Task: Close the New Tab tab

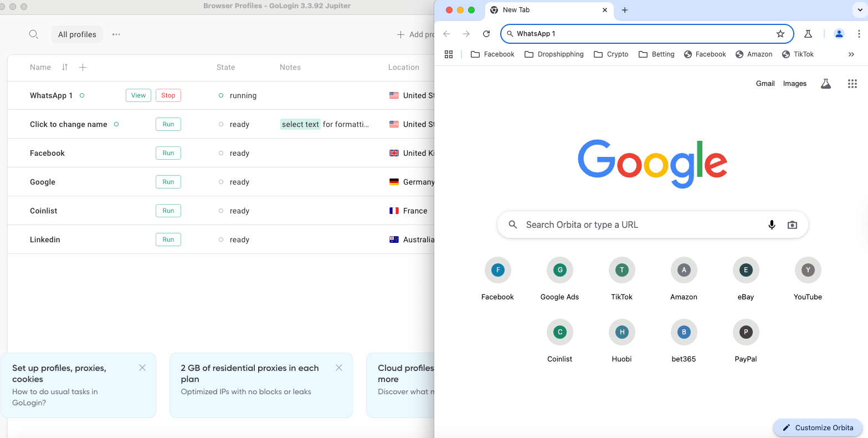Action: tap(605, 10)
